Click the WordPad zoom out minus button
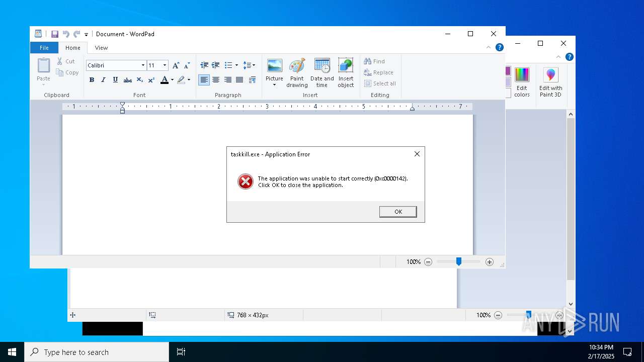Image resolution: width=644 pixels, height=362 pixels. (428, 262)
